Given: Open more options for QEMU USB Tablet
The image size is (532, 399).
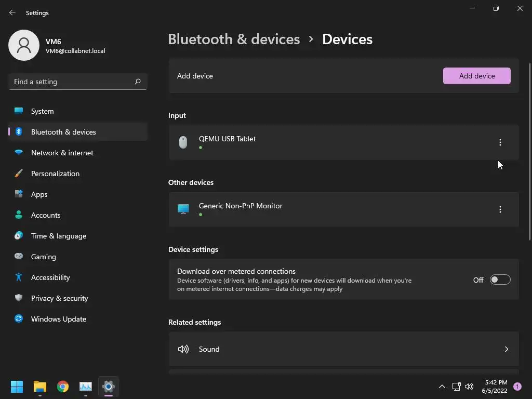Looking at the screenshot, I should [x=500, y=142].
